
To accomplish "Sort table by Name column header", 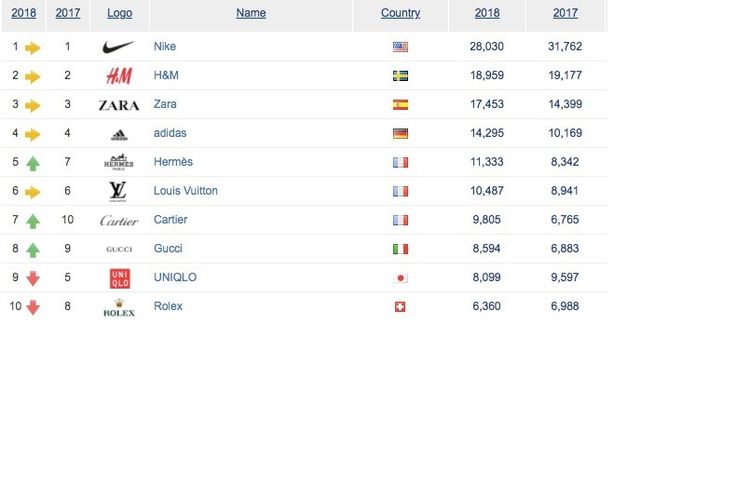I will tap(251, 13).
